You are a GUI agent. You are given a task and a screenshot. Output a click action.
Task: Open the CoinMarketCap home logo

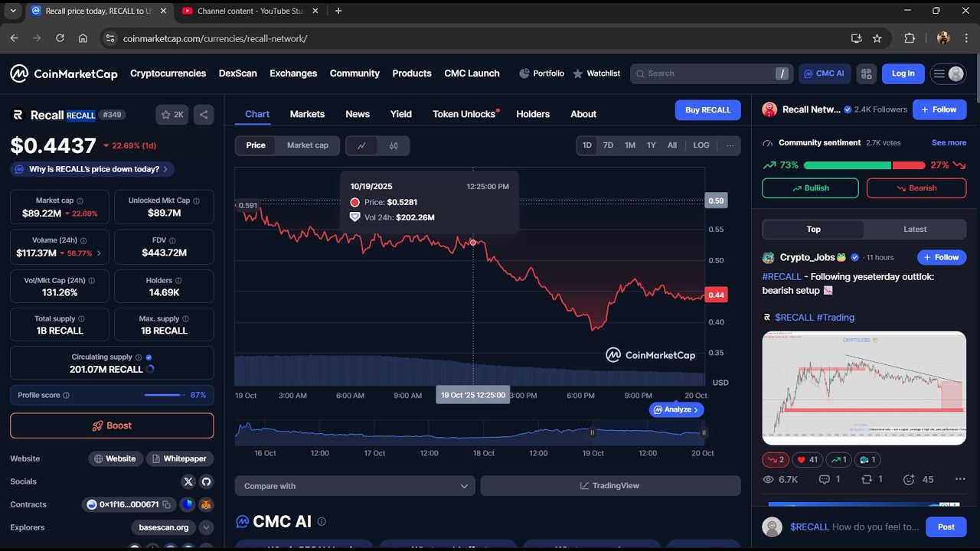[64, 73]
